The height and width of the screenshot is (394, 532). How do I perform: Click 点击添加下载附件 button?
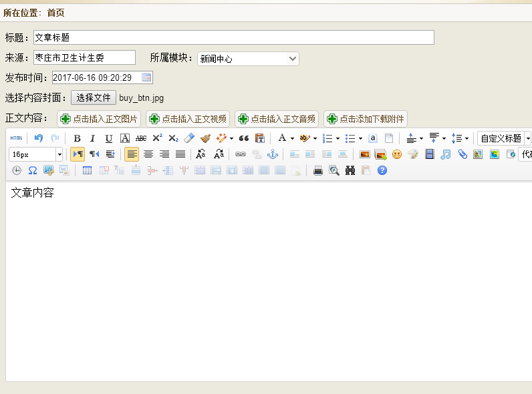click(x=366, y=119)
